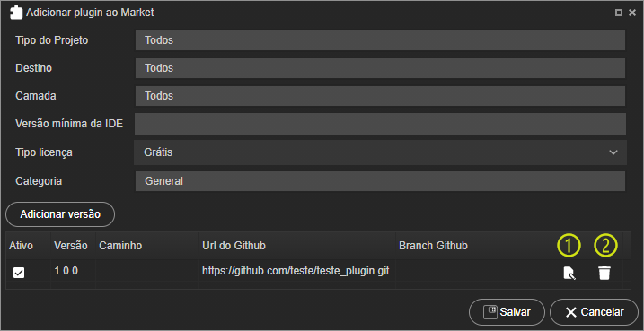This screenshot has width=644, height=331.
Task: Select the Categoria field showing General
Action: click(x=380, y=181)
